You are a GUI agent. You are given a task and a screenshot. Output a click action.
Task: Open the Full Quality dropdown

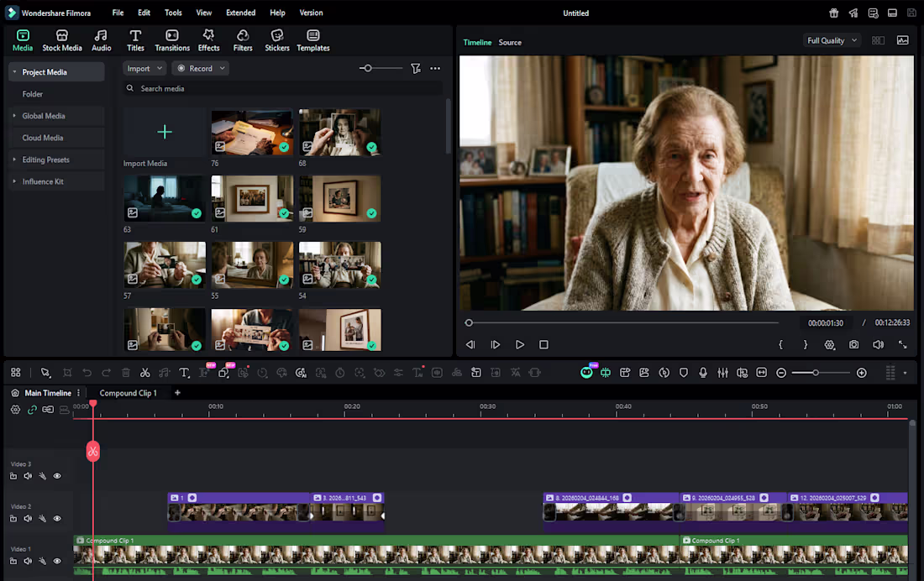(832, 40)
